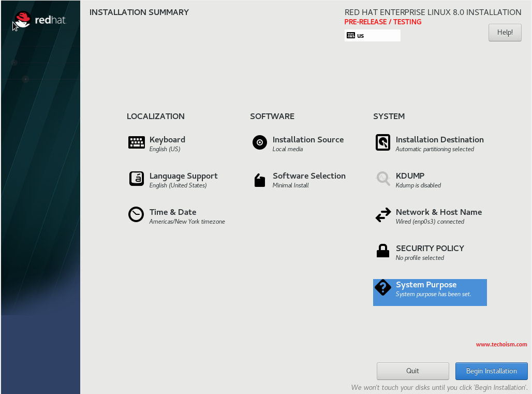
Task: Select the highlighted System Purpose label
Action: [426, 285]
